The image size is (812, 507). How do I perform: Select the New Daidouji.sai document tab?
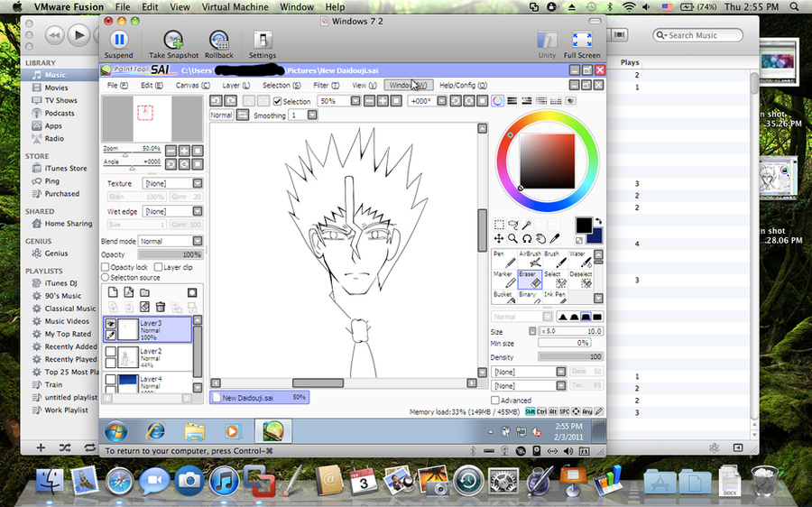point(260,398)
